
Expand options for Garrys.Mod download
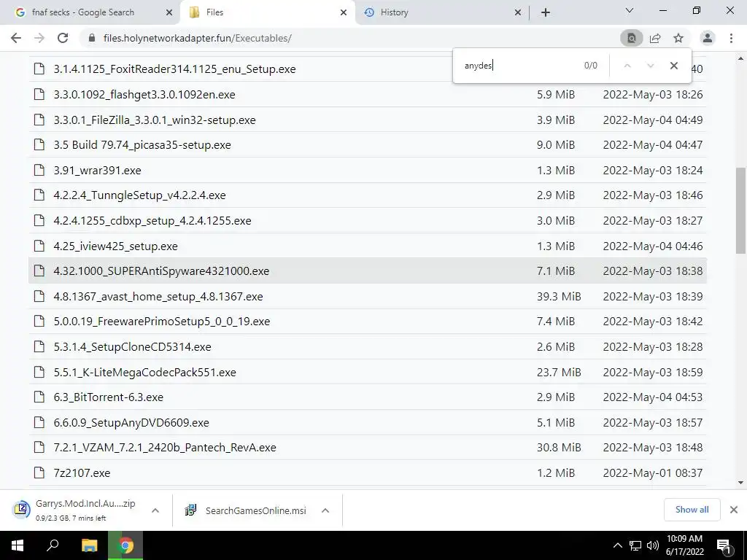(x=155, y=510)
